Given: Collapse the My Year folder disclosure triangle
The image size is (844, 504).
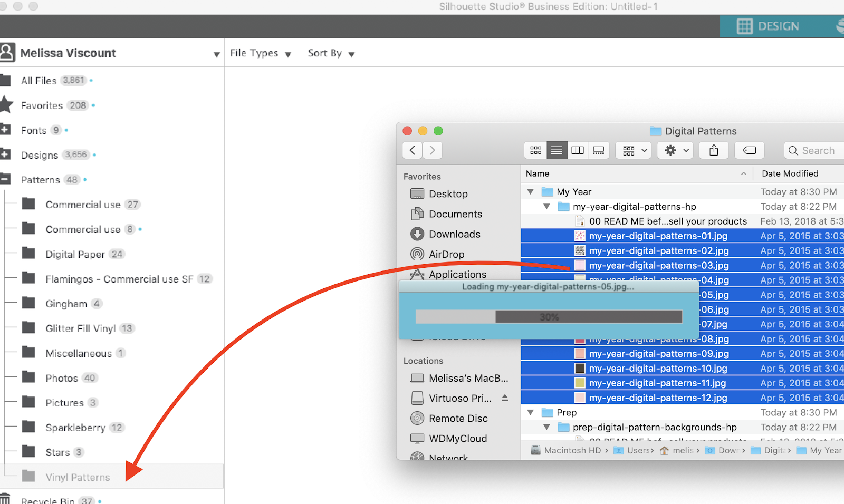Looking at the screenshot, I should tap(531, 191).
